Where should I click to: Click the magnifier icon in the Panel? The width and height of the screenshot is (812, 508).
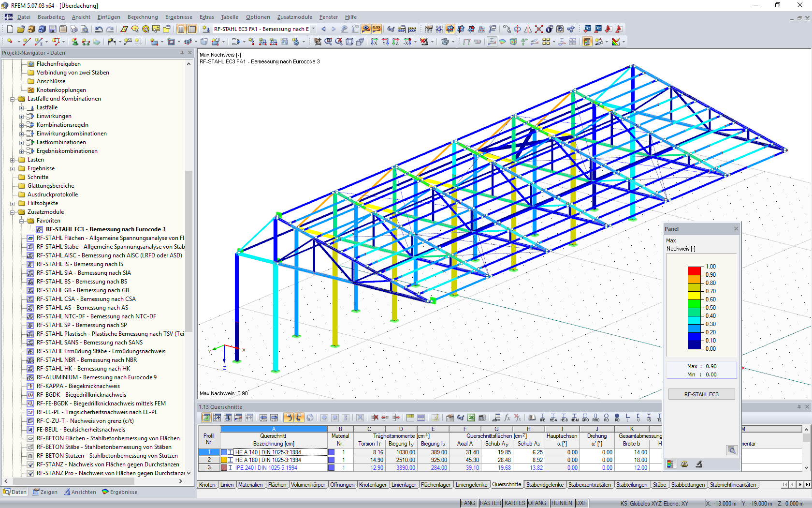pos(731,450)
